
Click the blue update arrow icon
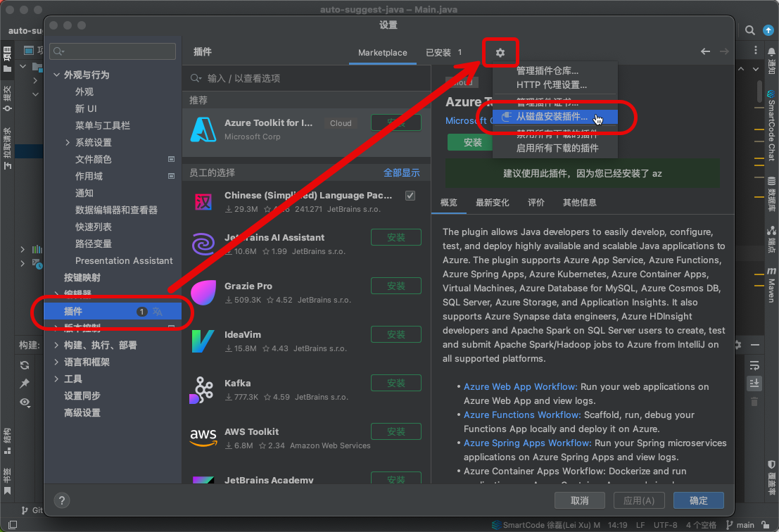[x=768, y=30]
